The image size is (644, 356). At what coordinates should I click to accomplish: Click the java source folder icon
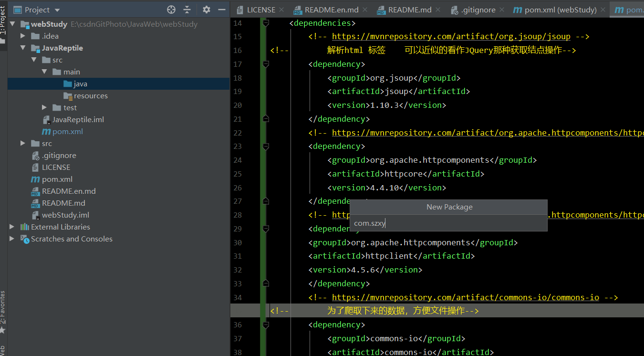click(68, 84)
